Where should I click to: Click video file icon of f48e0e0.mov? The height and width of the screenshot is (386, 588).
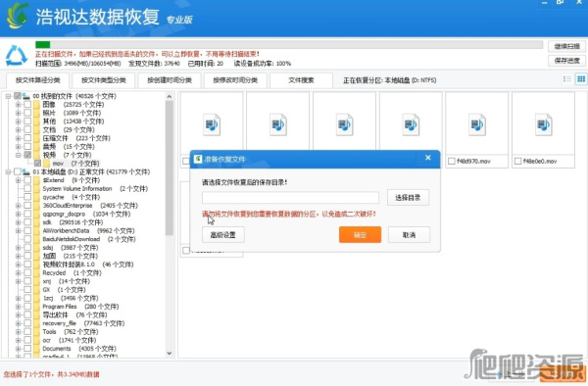pyautogui.click(x=543, y=124)
